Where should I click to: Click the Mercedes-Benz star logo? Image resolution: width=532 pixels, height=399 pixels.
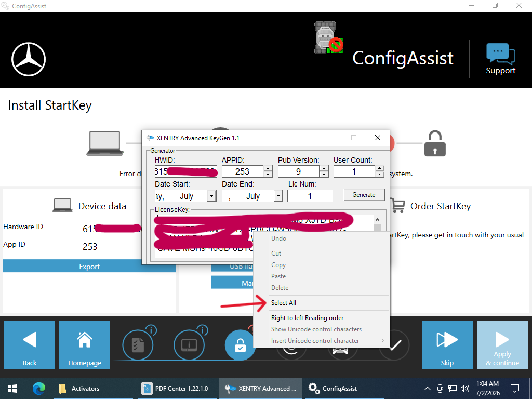(x=29, y=59)
